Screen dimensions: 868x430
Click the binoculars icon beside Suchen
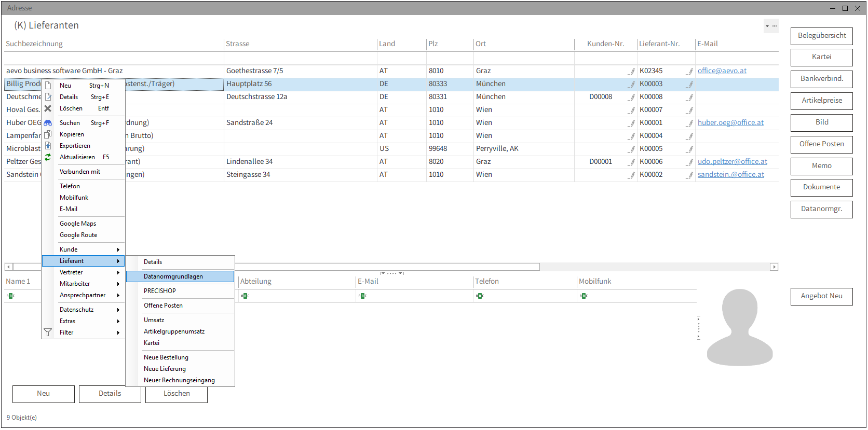48,123
